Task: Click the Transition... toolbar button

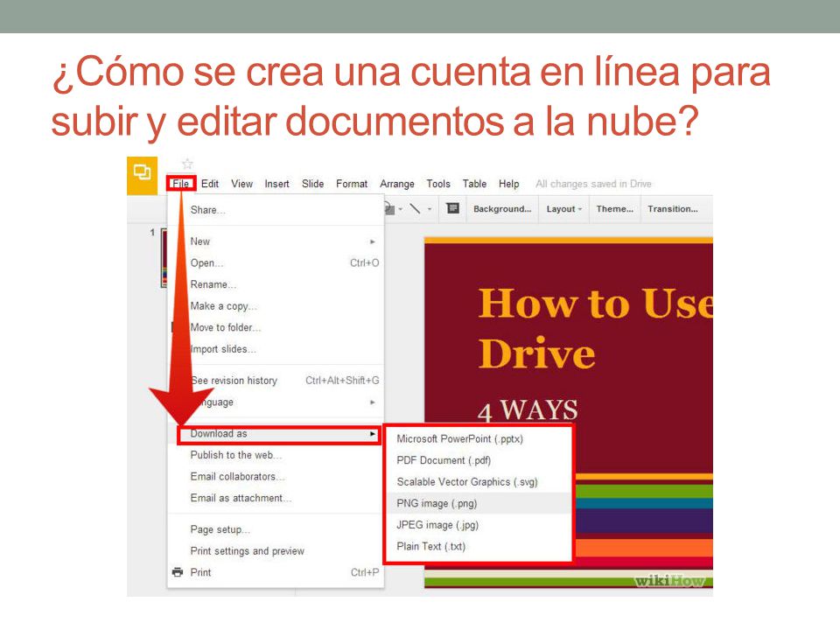Action: tap(672, 209)
